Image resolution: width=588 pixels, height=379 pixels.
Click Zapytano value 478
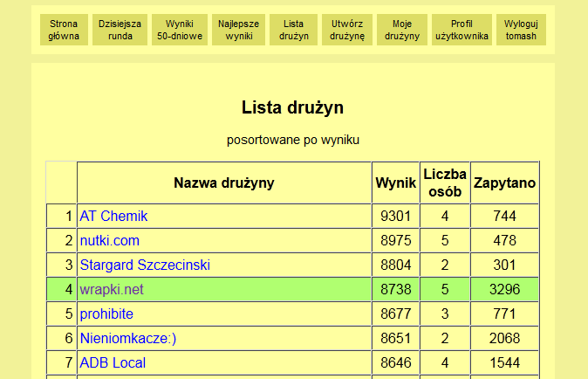(504, 240)
